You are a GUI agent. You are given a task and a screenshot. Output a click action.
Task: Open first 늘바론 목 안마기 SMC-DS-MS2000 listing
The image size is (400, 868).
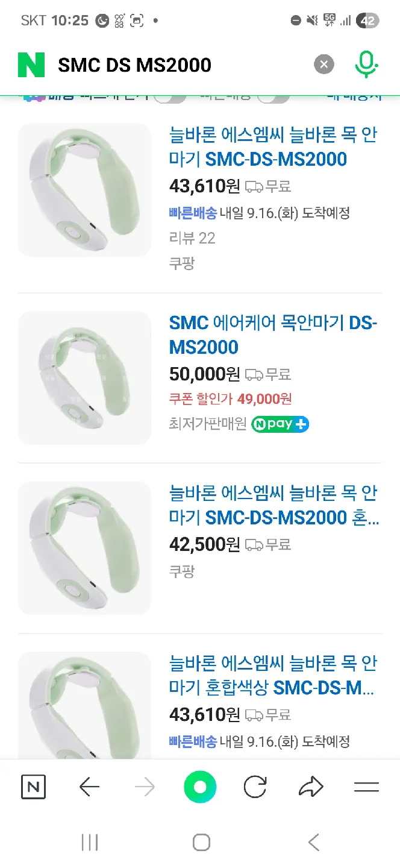tap(272, 147)
